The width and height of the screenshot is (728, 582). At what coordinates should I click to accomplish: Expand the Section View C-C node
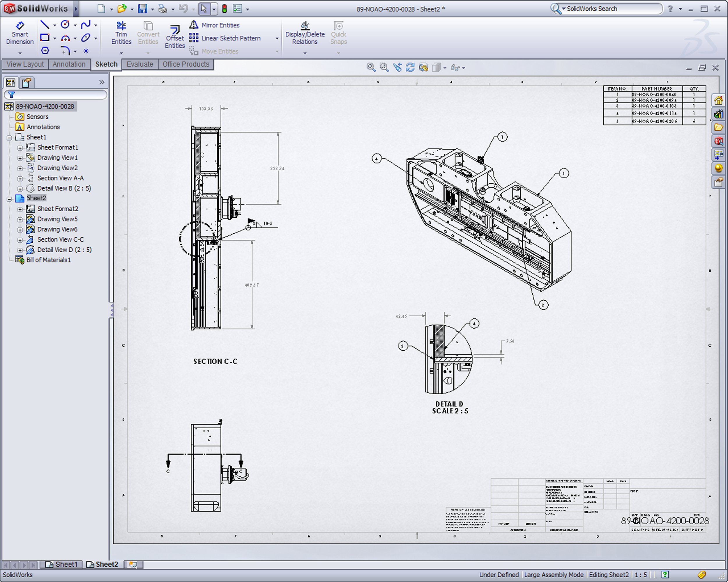[x=20, y=240]
